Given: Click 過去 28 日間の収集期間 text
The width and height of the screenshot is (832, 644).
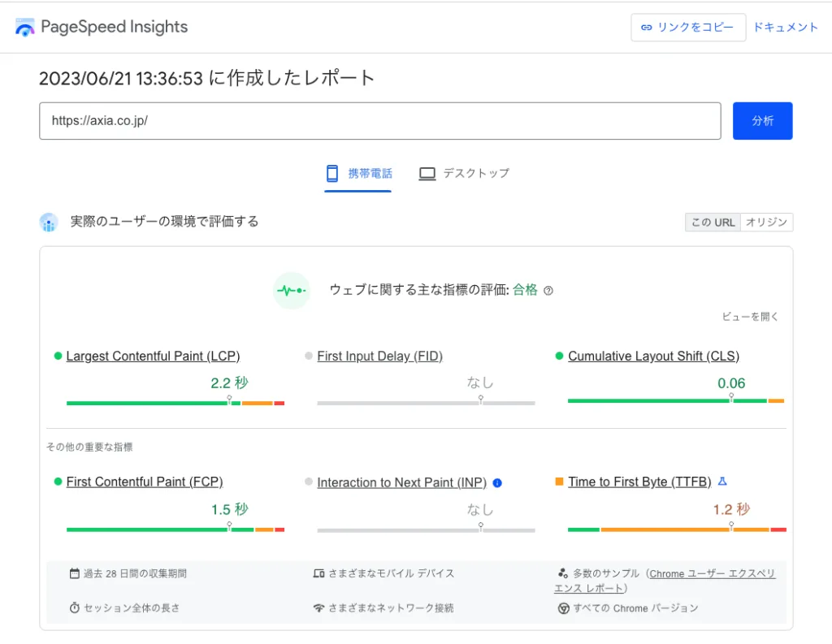Looking at the screenshot, I should pyautogui.click(x=135, y=573).
